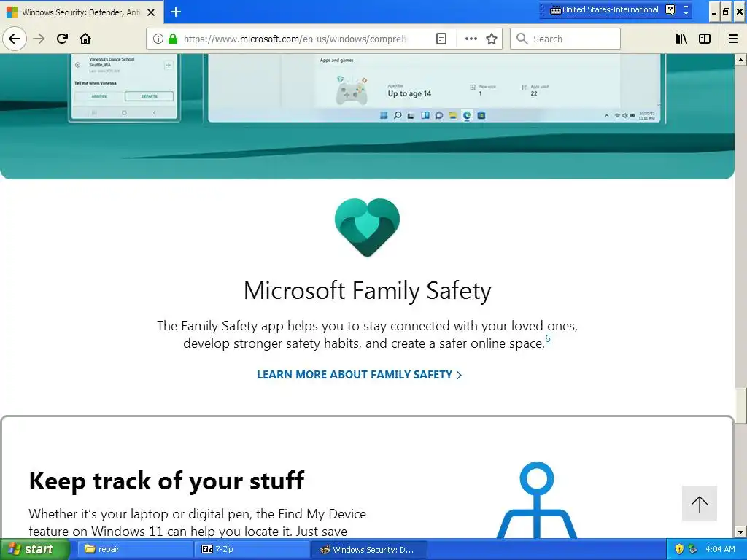Click the Find My Device paragraph text

coord(197,522)
